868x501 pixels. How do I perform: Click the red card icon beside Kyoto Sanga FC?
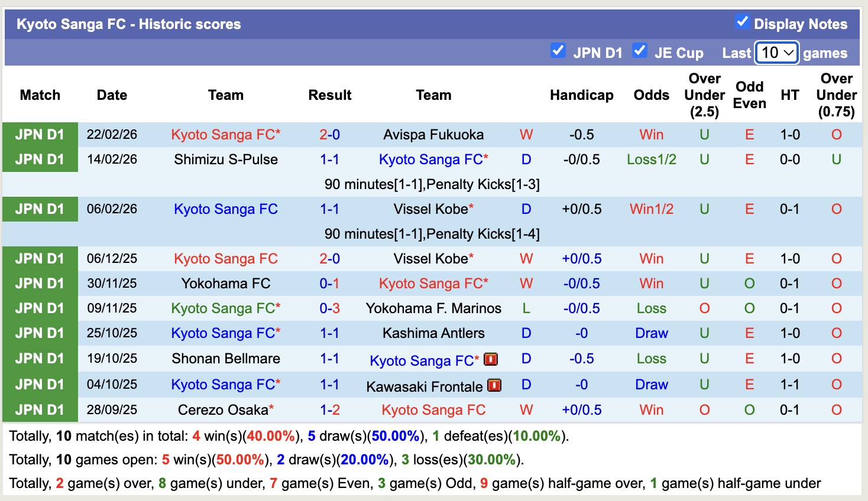coord(490,359)
